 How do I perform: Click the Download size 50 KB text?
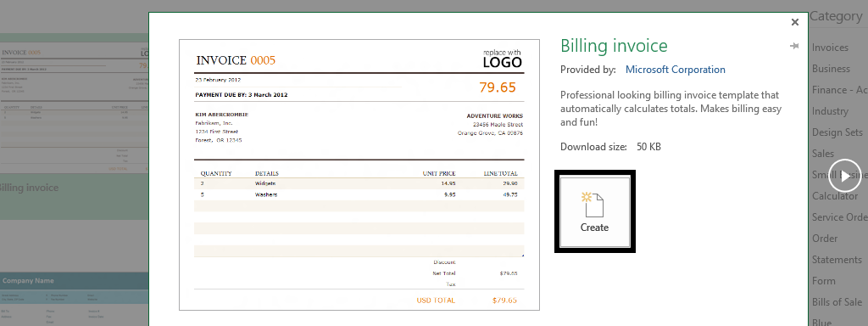tap(610, 147)
